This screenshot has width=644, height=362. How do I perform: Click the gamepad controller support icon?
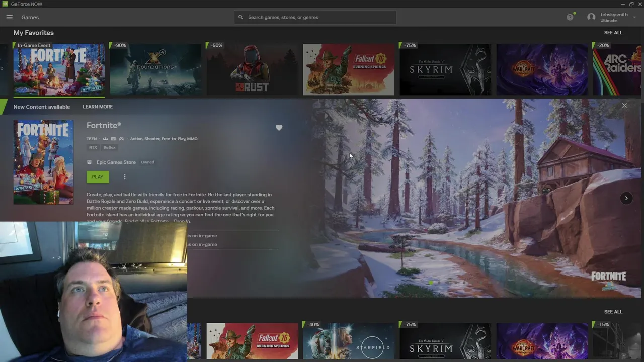[x=121, y=139]
